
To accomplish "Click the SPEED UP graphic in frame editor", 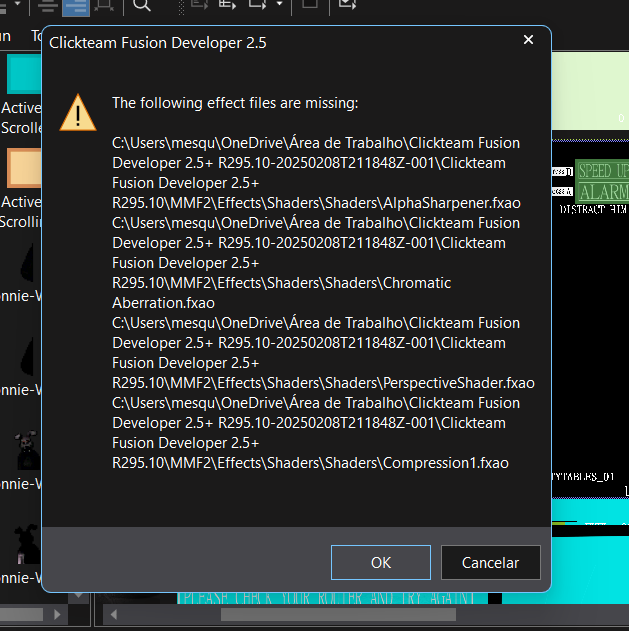I will [602, 171].
